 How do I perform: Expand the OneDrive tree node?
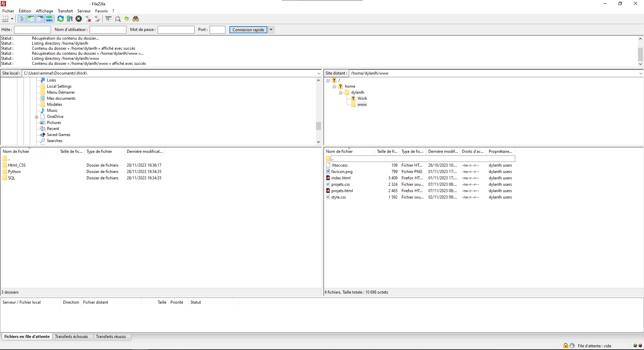[36, 117]
